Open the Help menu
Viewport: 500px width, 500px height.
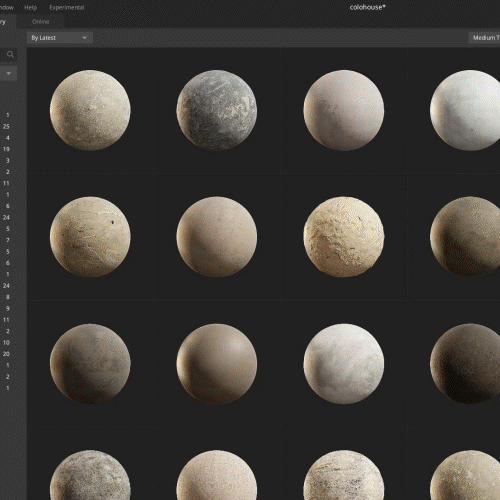30,7
